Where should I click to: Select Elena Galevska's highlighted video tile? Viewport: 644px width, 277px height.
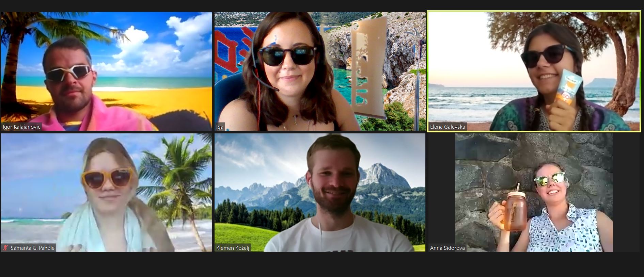[534, 71]
